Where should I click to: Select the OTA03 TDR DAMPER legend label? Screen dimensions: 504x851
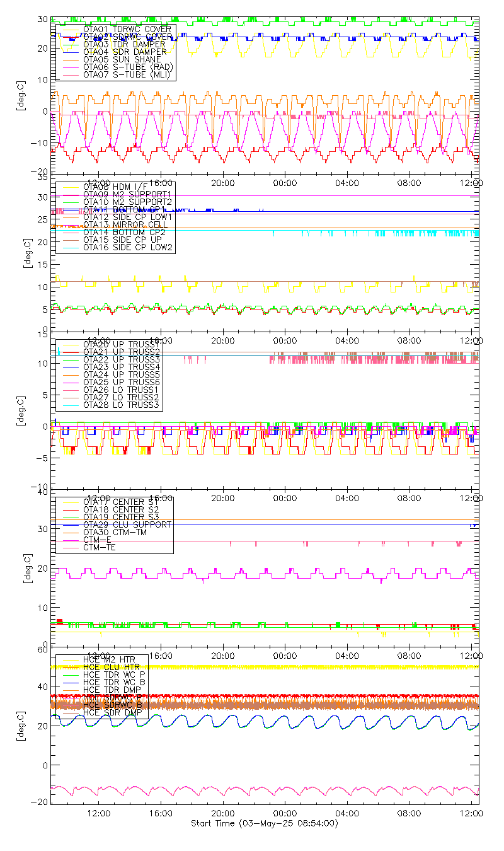[124, 45]
